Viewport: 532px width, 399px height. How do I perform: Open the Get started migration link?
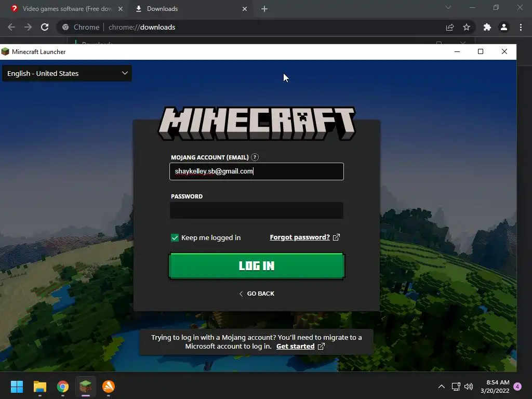(295, 347)
